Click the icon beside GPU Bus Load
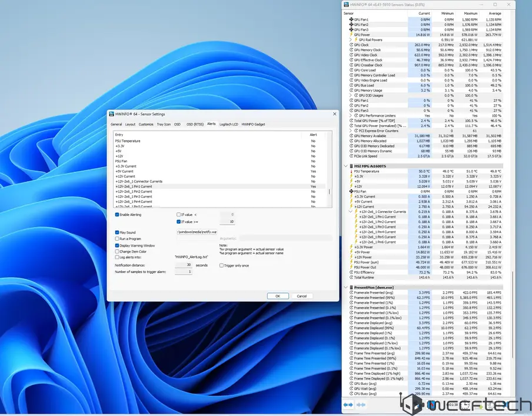The width and height of the screenshot is (532, 416). [x=351, y=85]
